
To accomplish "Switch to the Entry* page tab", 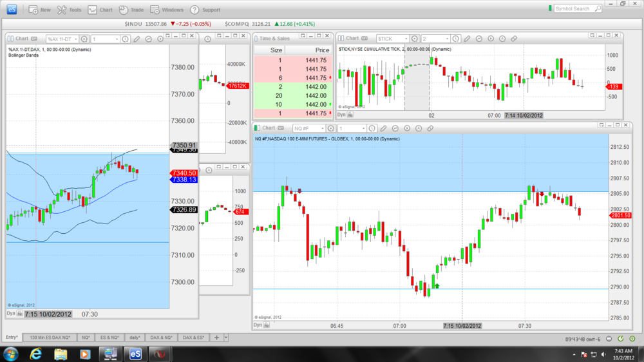I will 12,338.
